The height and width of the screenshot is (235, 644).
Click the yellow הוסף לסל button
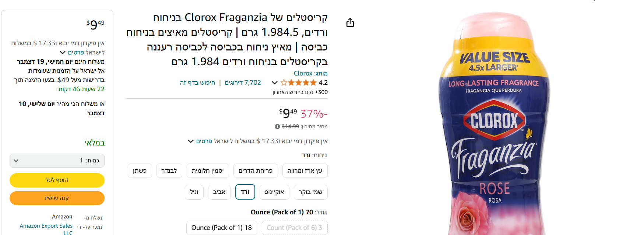57,180
